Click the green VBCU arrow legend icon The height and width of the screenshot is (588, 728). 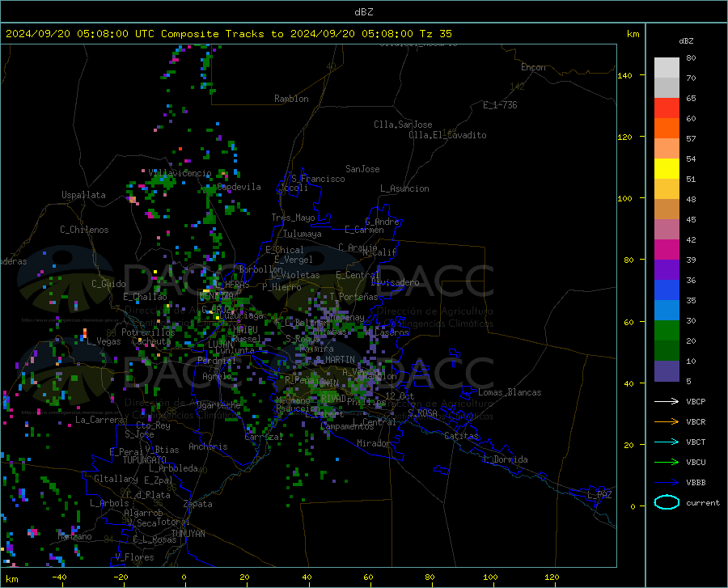[x=667, y=463]
